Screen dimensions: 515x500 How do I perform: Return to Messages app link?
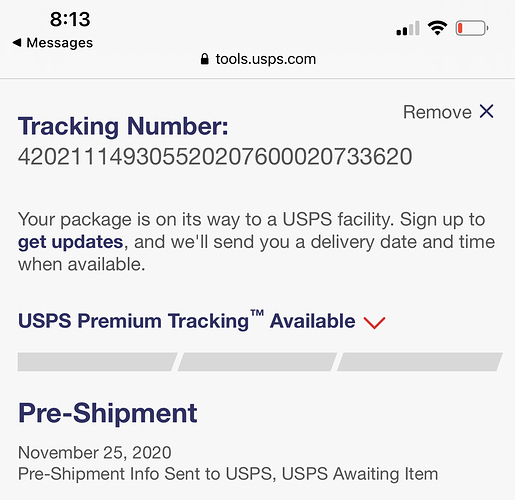coord(53,43)
